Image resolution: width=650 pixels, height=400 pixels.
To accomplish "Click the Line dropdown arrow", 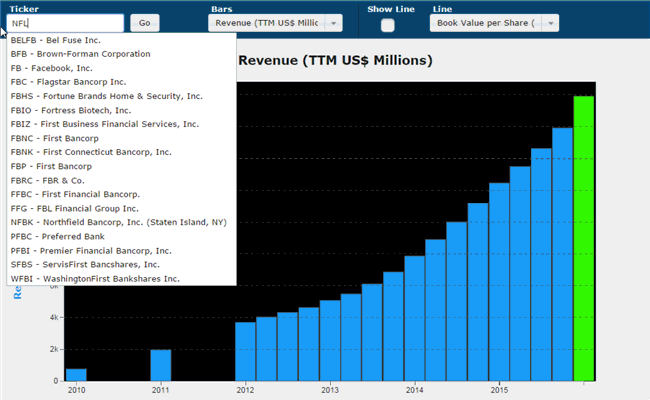I will (551, 23).
